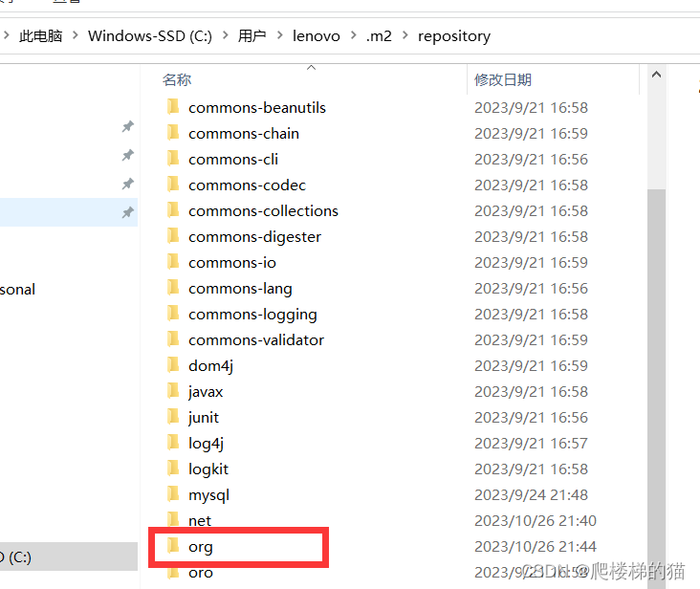Select the commons-digester folder name
Screen dimensions: 700x589
tap(254, 237)
